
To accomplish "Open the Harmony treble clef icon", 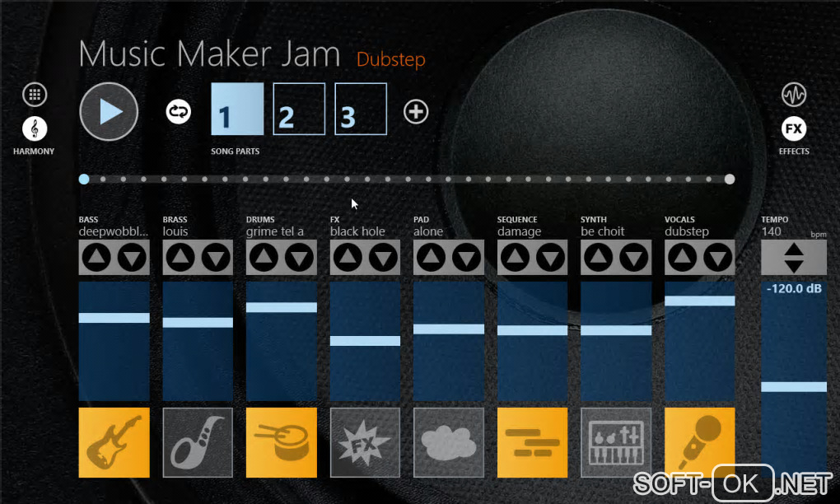I will point(35,128).
